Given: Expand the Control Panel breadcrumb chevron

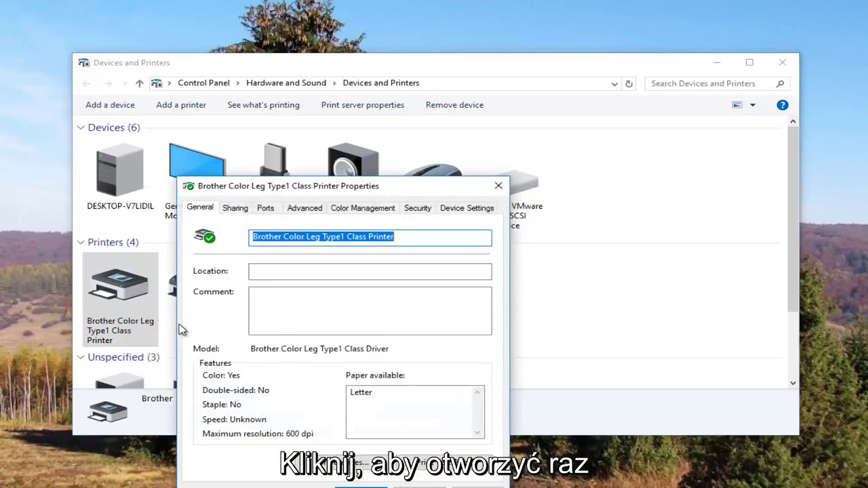Looking at the screenshot, I should [238, 83].
